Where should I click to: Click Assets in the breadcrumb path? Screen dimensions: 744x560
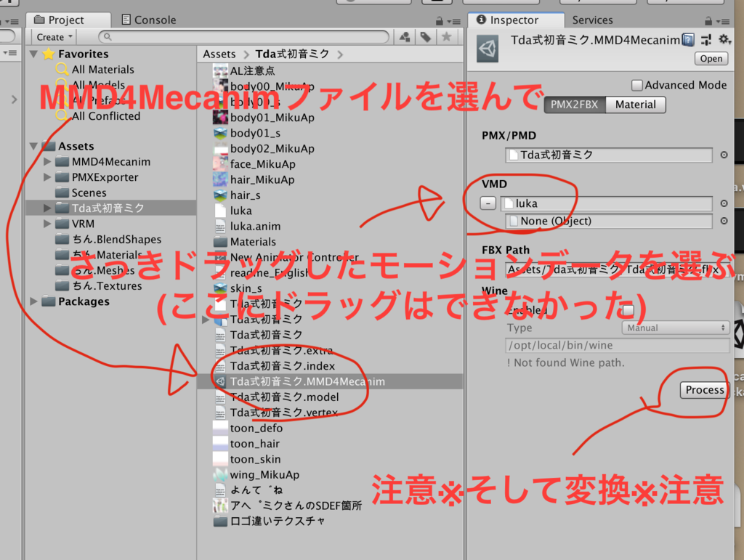coord(219,54)
